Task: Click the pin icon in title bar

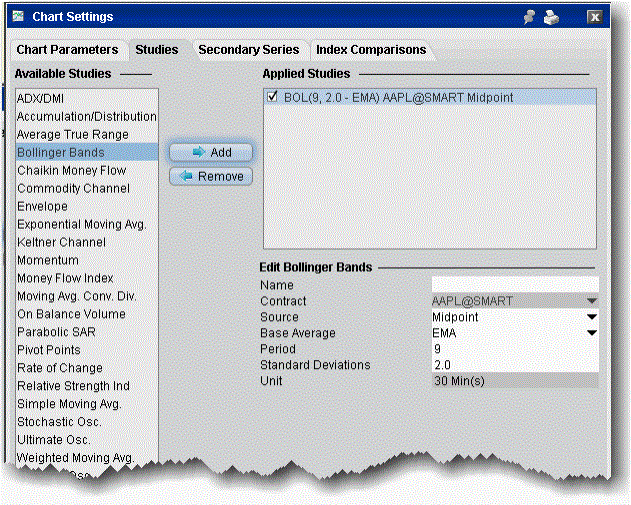Action: click(529, 17)
